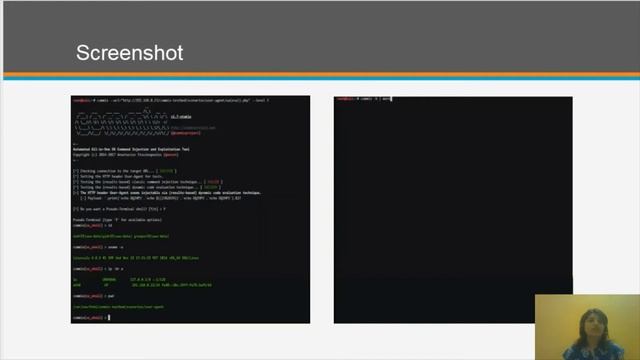
Task: Open the presenter webcam video thumbnail
Action: (587, 327)
